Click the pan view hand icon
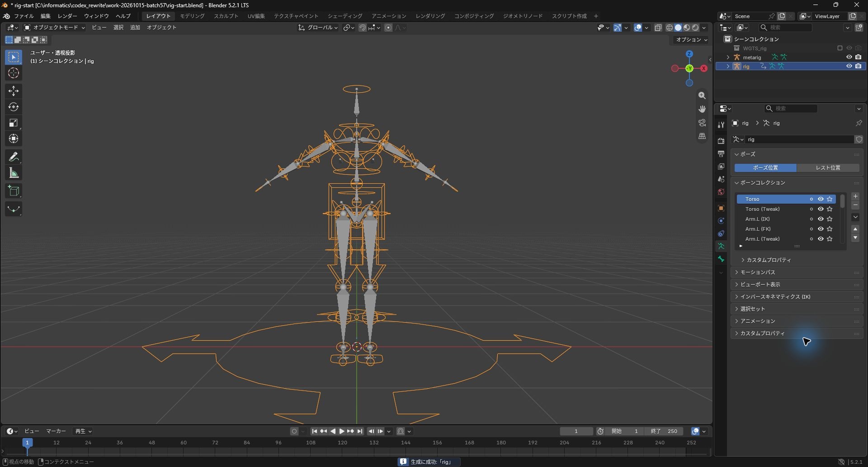Viewport: 868px width, 467px height. pos(702,109)
